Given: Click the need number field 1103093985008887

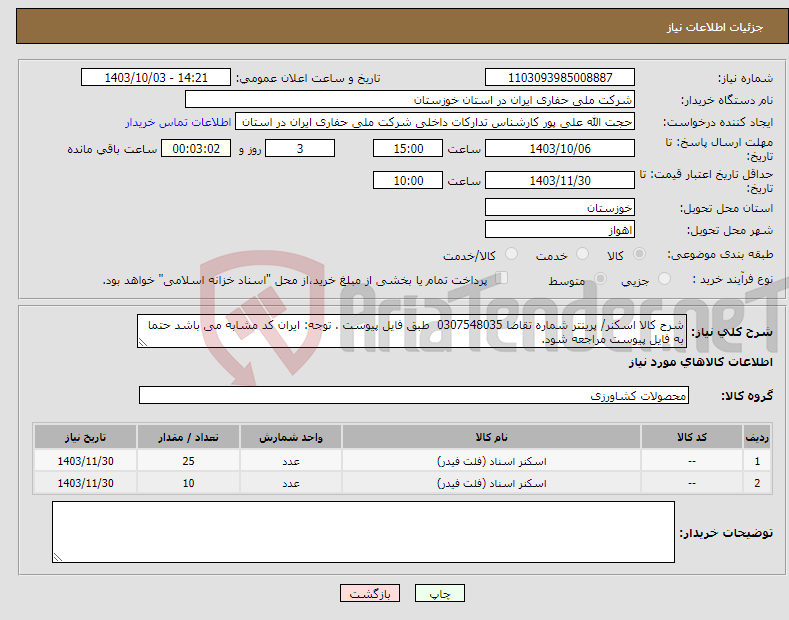Looking at the screenshot, I should click(x=560, y=78).
